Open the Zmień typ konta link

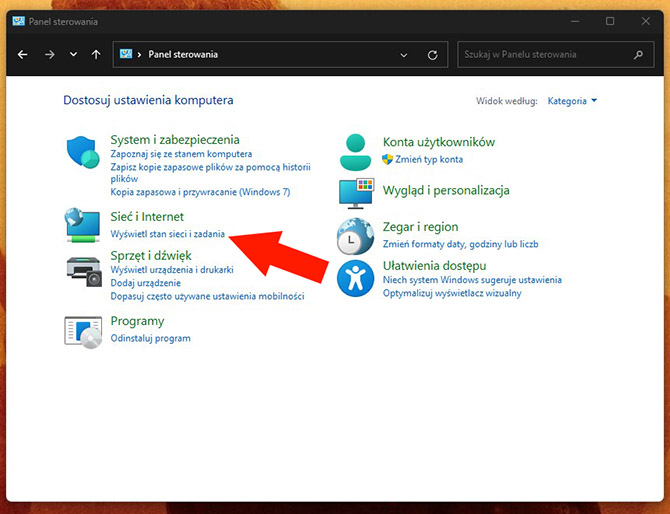pyautogui.click(x=429, y=159)
